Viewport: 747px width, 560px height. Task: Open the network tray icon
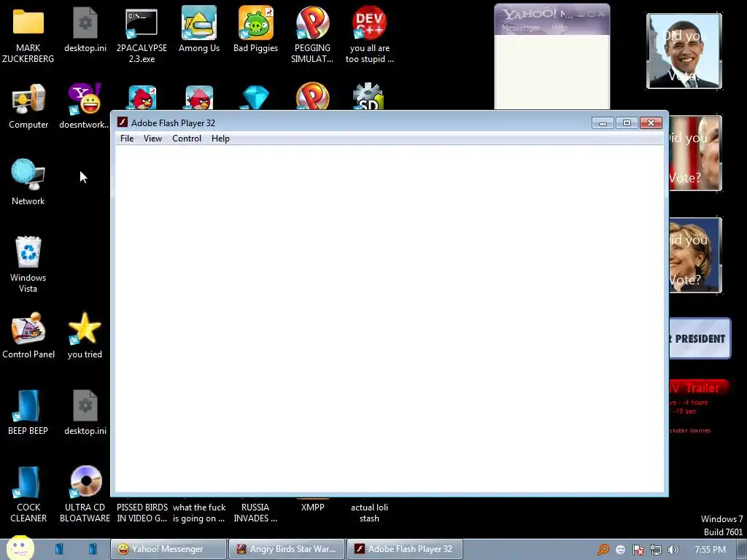tap(656, 550)
